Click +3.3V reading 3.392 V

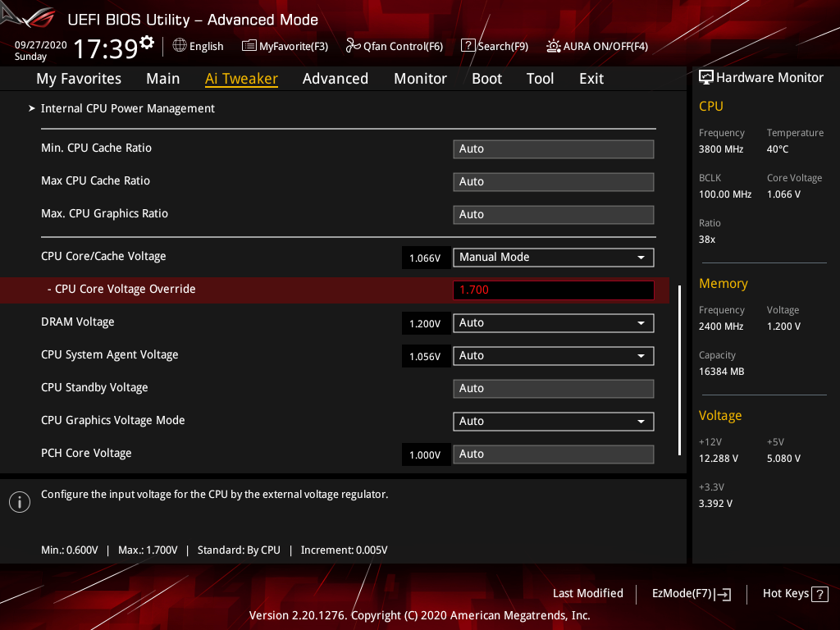[715, 504]
